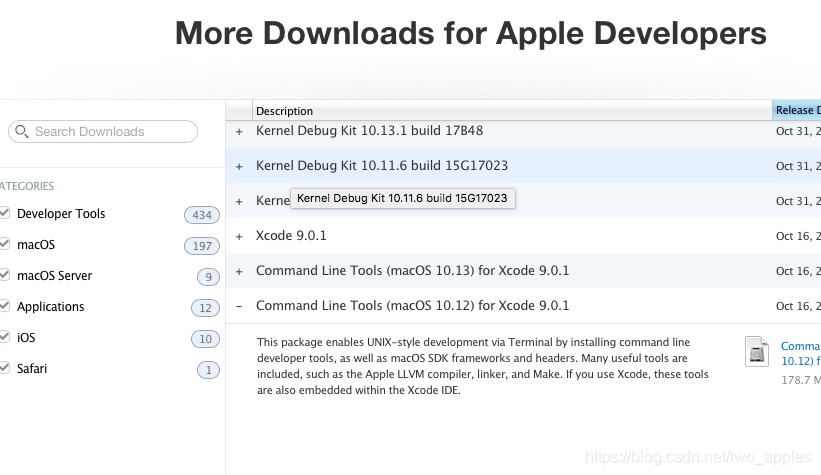
Task: Expand Kernel Debug Kit 10.13.1 build 17B48
Action: [x=239, y=131]
